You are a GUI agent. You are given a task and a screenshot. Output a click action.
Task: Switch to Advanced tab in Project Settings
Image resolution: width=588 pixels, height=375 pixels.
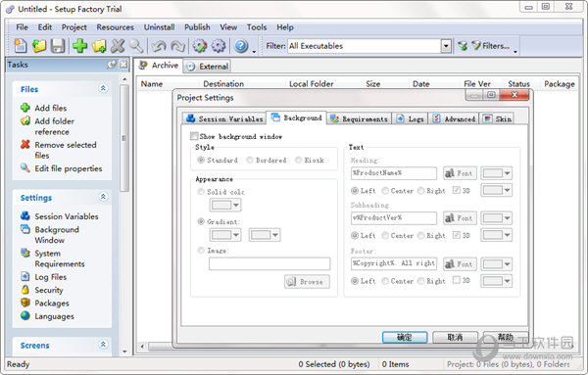click(x=454, y=118)
